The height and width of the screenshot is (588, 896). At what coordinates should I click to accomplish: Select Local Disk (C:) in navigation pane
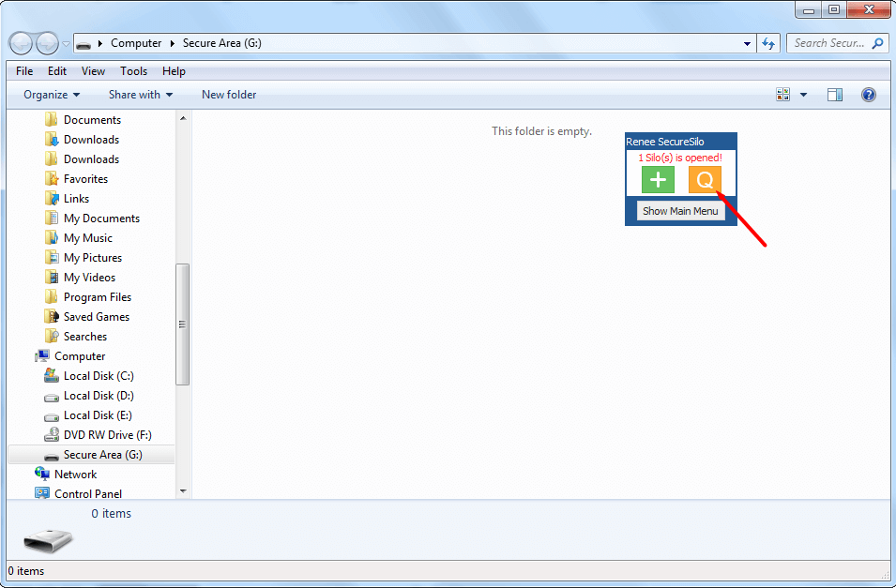(x=98, y=376)
